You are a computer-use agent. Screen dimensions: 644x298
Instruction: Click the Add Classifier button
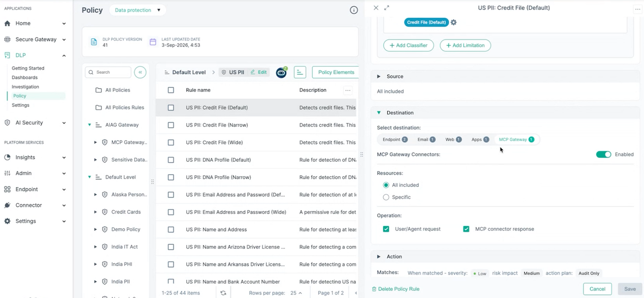click(409, 46)
